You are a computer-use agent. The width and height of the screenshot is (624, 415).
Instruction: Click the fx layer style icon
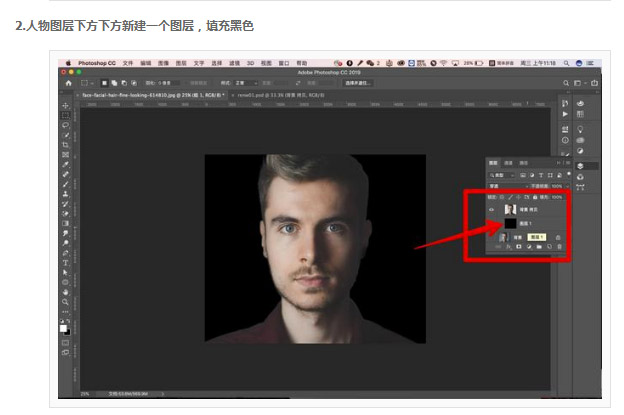508,247
